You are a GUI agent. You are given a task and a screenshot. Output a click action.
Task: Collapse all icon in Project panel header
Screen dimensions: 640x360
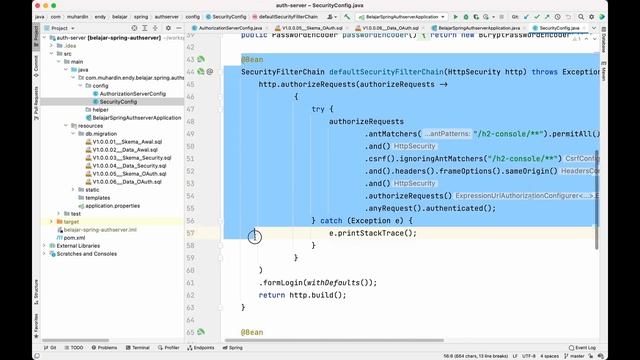click(x=155, y=28)
